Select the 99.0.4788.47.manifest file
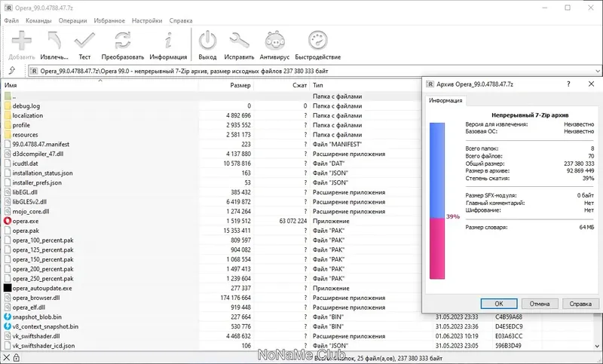This screenshot has width=603, height=364. click(x=41, y=144)
